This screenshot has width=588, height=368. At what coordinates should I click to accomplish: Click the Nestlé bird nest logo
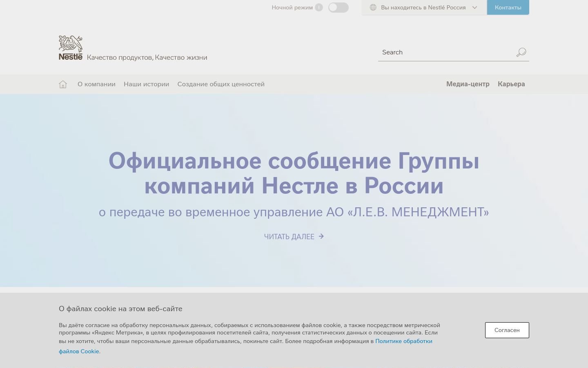(71, 48)
